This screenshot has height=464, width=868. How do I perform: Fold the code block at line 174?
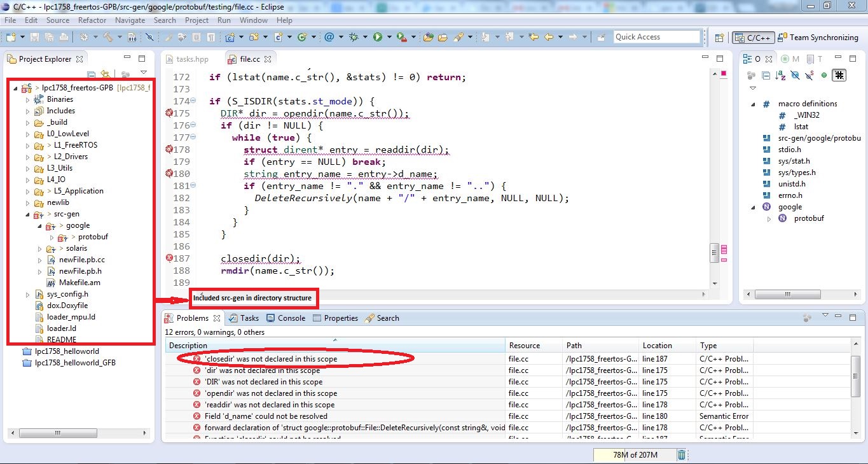[193, 101]
